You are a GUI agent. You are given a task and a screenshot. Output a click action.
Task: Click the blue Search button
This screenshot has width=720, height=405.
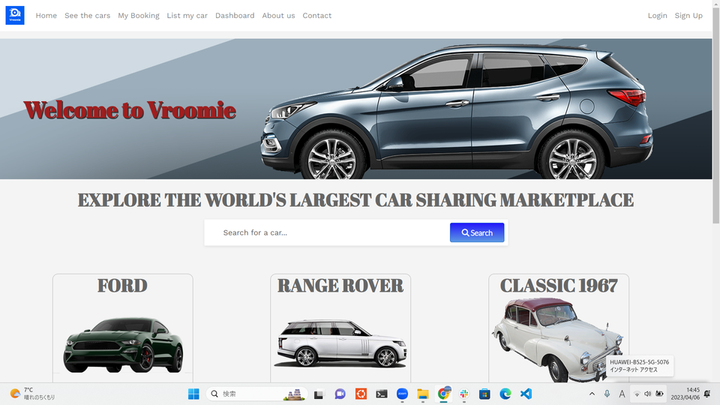pyautogui.click(x=477, y=233)
